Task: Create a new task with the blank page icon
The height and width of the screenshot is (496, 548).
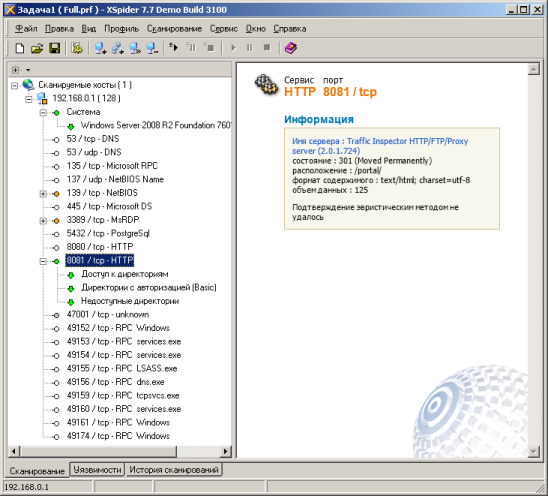Action: tap(20, 48)
